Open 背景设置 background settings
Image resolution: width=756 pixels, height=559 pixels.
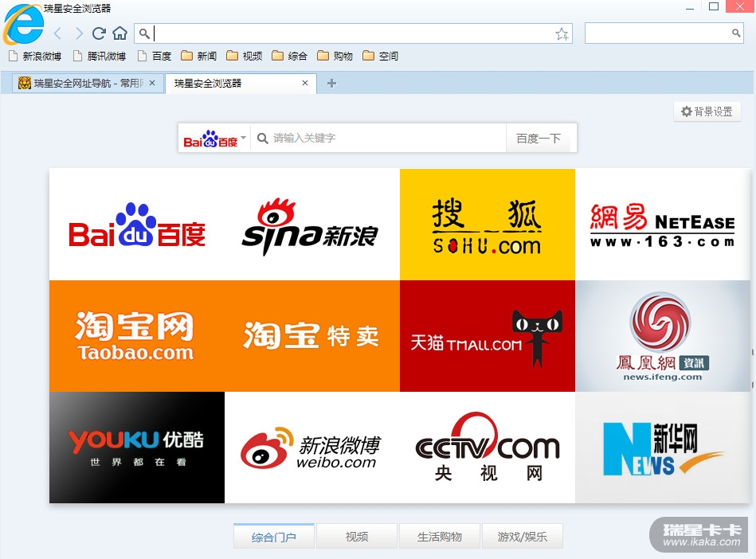707,111
